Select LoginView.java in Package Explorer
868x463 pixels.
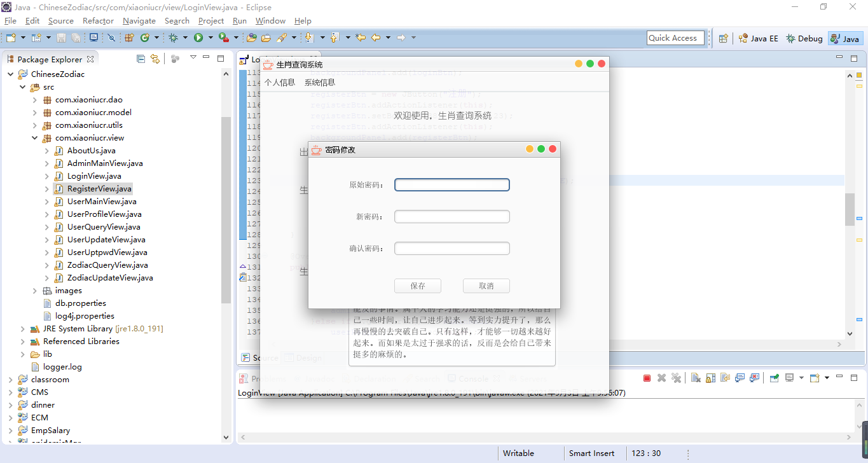click(x=93, y=176)
